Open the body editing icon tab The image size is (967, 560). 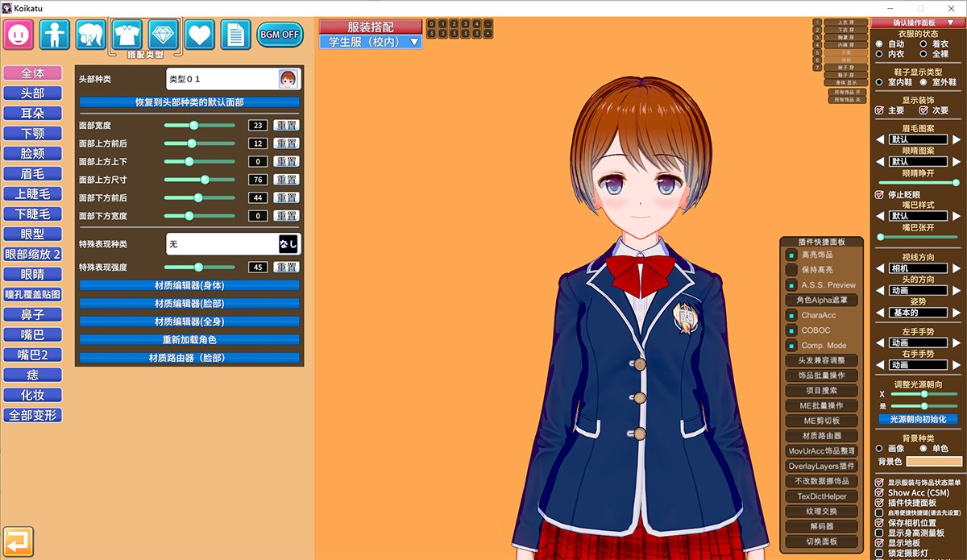click(x=55, y=35)
